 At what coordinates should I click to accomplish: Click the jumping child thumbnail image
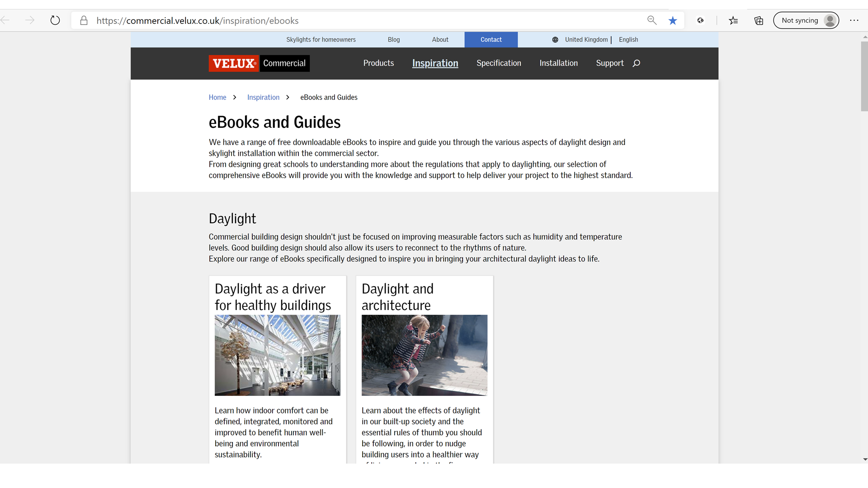pyautogui.click(x=425, y=355)
